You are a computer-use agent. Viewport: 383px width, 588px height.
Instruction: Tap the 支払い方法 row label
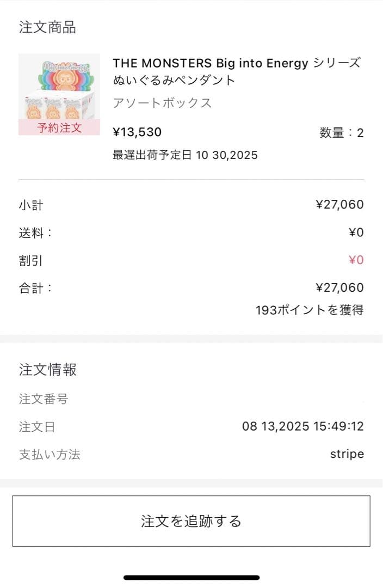(x=50, y=455)
